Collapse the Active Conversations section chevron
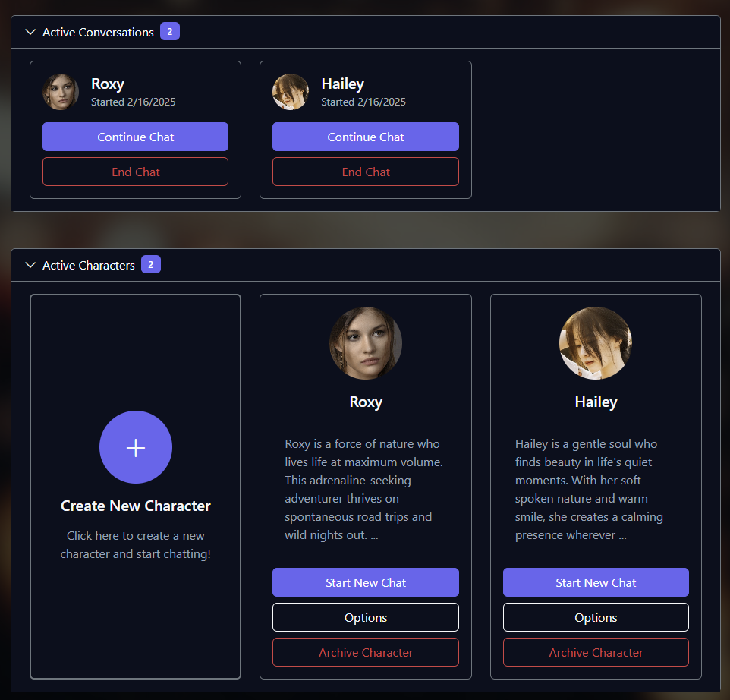This screenshot has width=730, height=700. [x=30, y=32]
